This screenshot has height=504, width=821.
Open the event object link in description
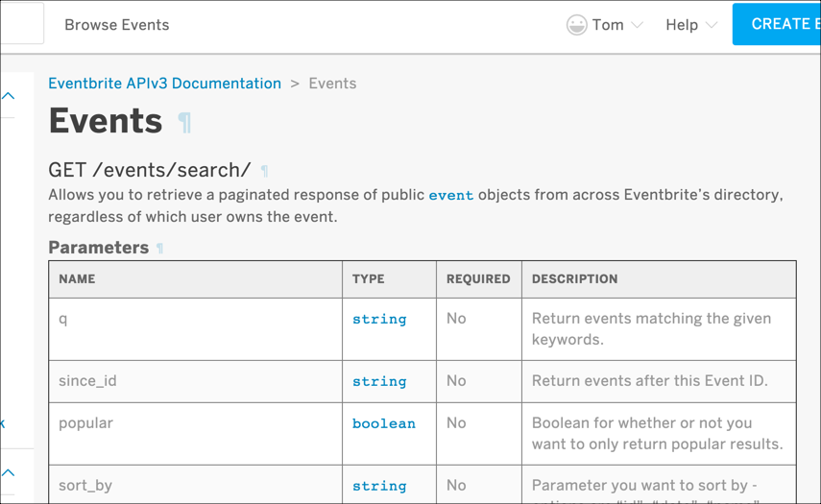(x=450, y=195)
